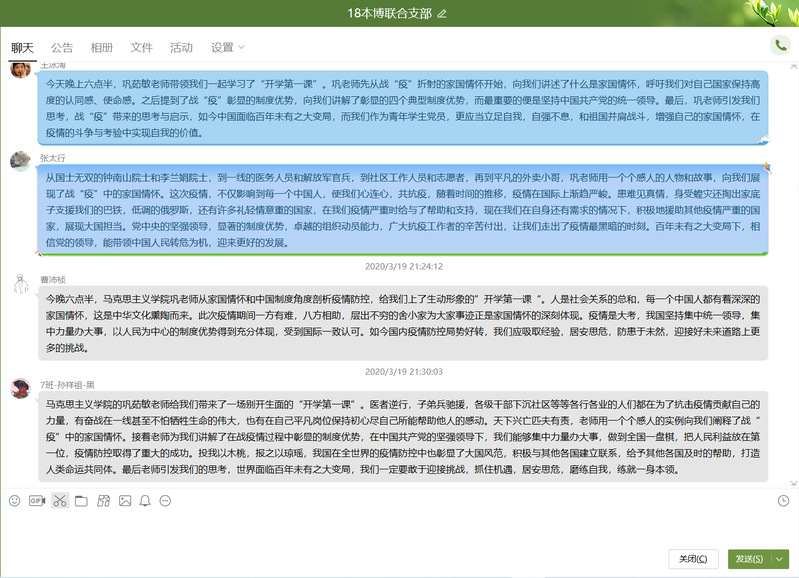The width and height of the screenshot is (799, 578).
Task: Open the emoji picker in toolbar
Action: coord(14,500)
